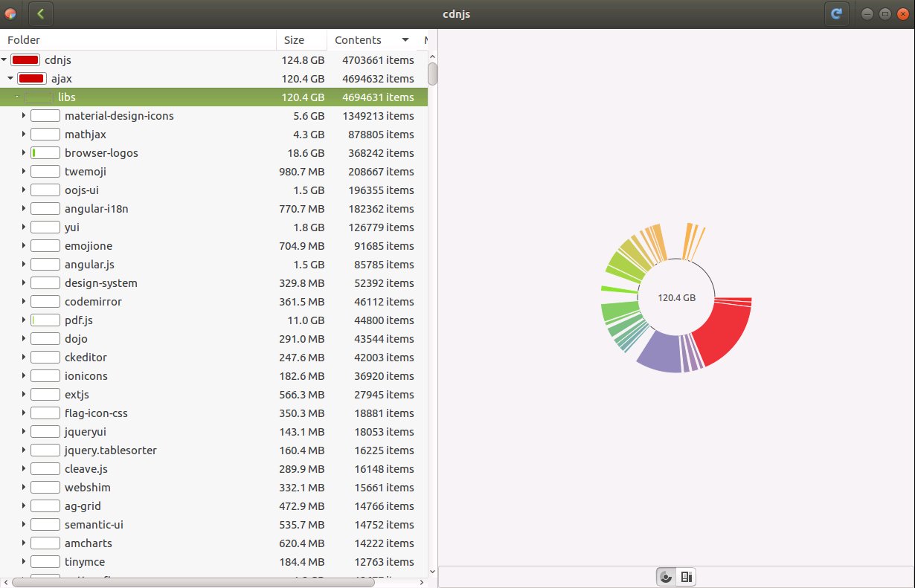Select the pdf.js folder row
915x588 pixels.
coord(213,320)
